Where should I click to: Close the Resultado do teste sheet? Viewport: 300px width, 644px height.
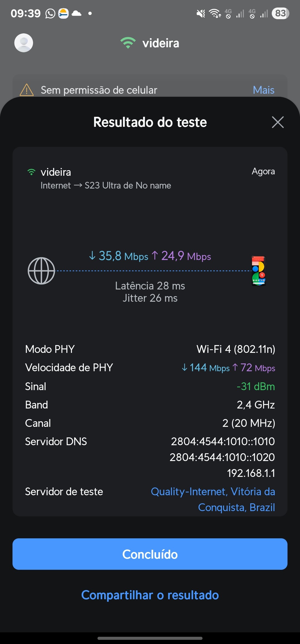[277, 122]
